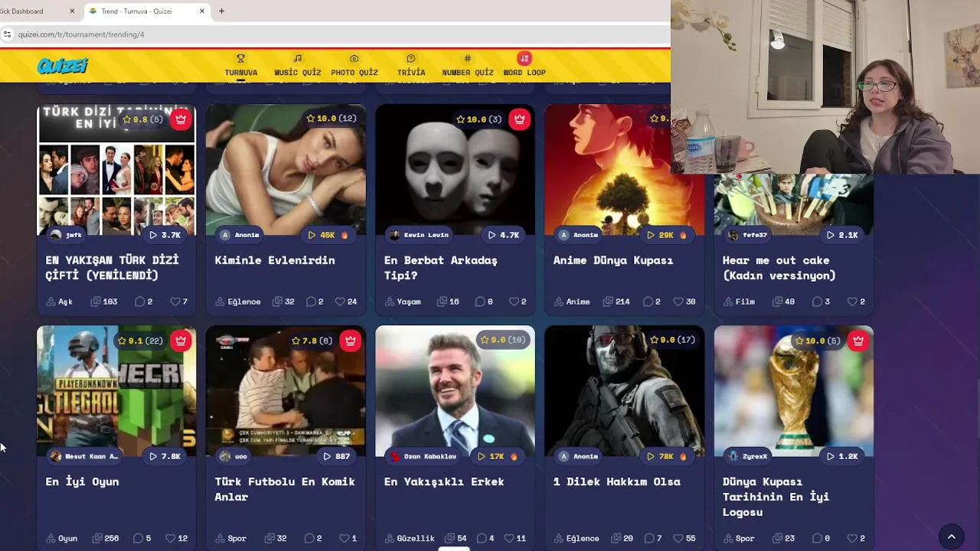
Task: Click play count 4.7K on En Berbat Arkadaş
Action: pyautogui.click(x=504, y=235)
